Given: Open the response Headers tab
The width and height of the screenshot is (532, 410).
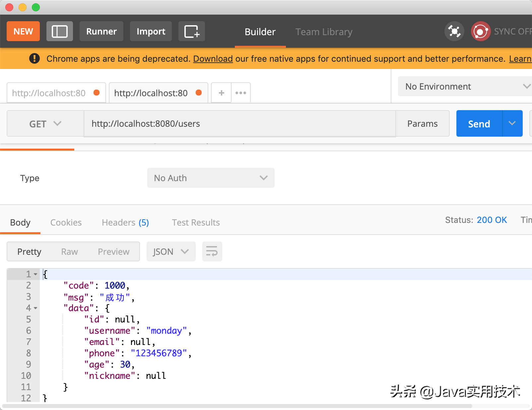Looking at the screenshot, I should click(x=125, y=223).
